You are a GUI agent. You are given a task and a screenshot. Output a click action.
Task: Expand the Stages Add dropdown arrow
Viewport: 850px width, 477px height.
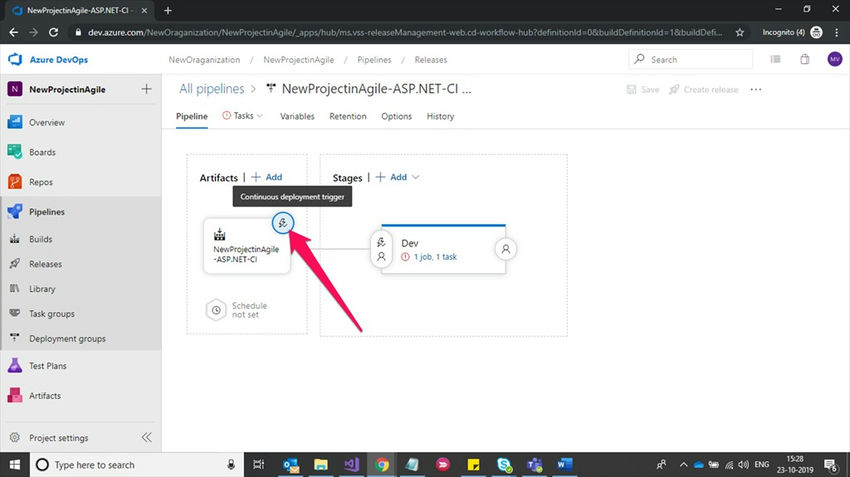[416, 177]
